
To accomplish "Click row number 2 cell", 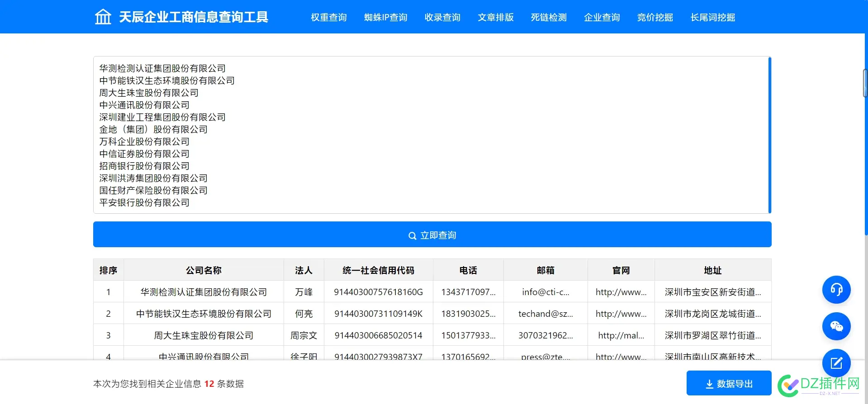I will pos(109,314).
